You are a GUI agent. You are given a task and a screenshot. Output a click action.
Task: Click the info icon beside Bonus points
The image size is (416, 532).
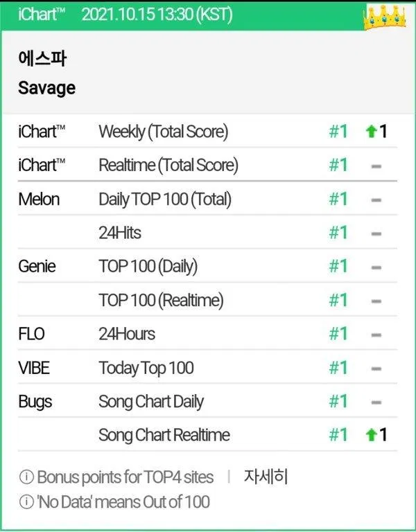point(26,477)
